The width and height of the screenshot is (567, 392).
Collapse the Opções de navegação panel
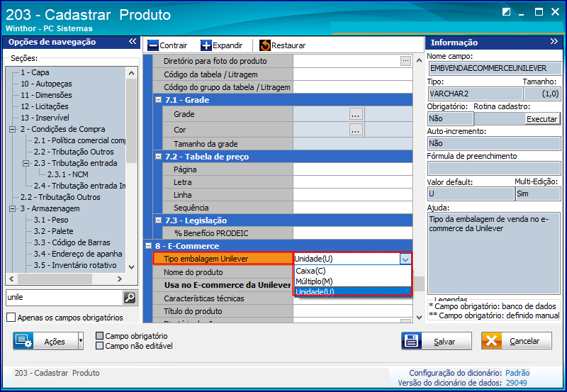click(x=133, y=41)
